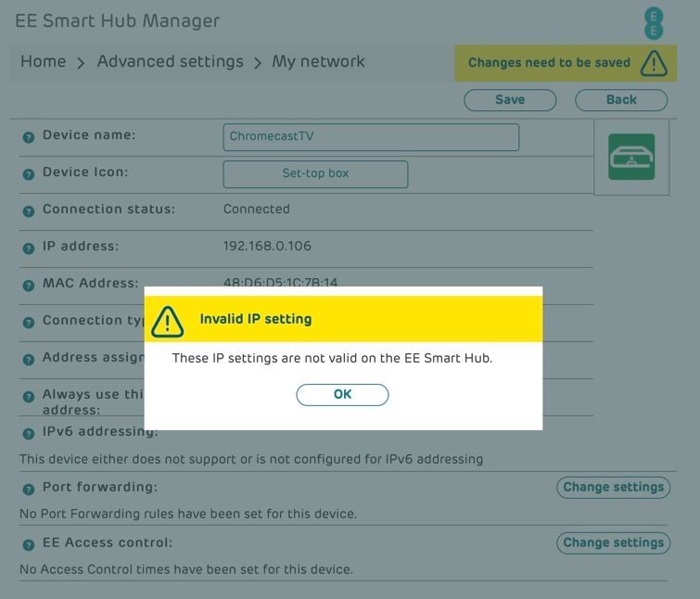Click the Changes need to be saved banner
The image size is (700, 599).
point(566,63)
